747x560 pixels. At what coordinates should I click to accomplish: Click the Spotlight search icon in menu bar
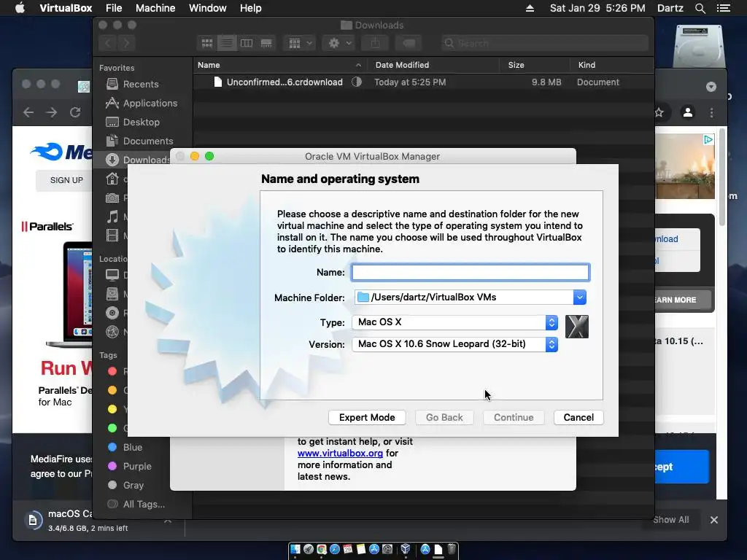700,8
